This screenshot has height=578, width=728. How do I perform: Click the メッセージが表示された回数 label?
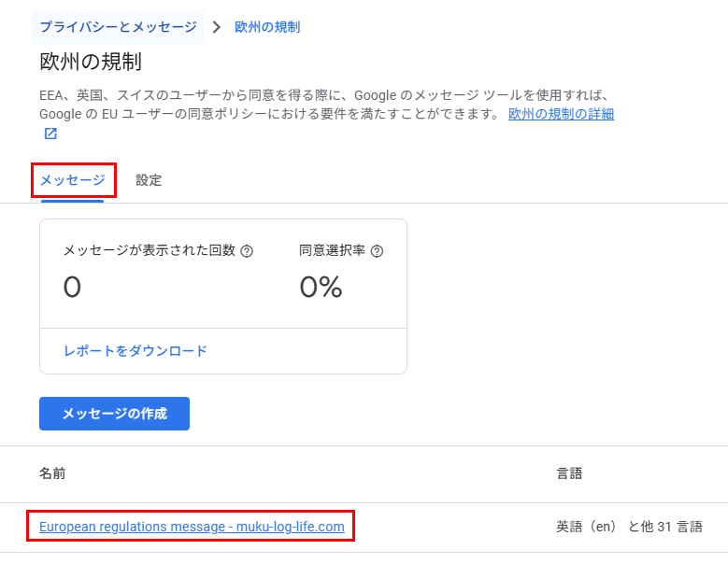pos(149,251)
